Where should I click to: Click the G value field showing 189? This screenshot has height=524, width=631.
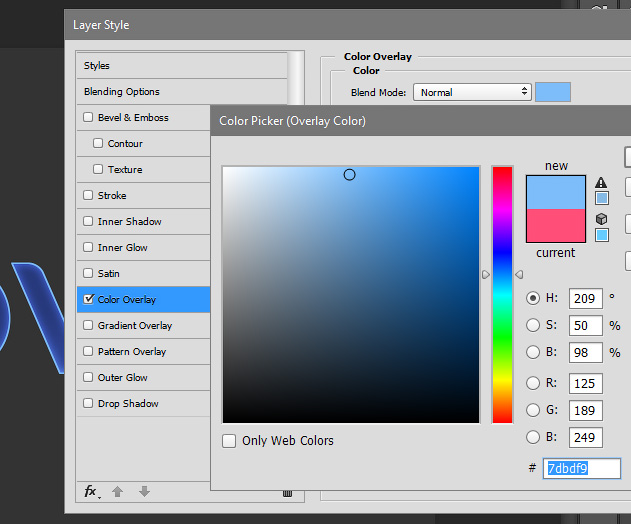(586, 410)
